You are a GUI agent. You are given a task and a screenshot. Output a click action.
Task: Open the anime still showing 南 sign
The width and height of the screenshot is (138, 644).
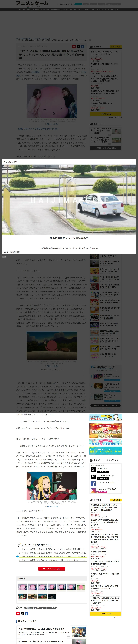(x=52, y=486)
